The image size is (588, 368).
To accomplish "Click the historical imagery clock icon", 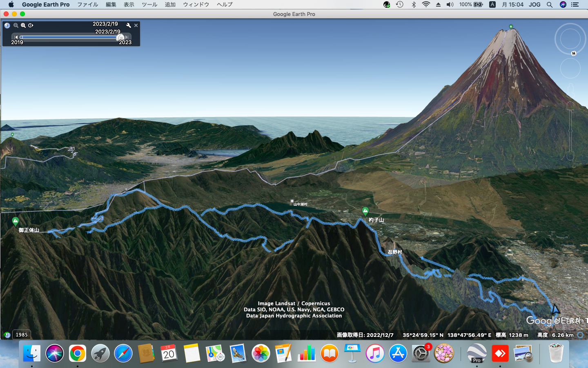I will (7, 25).
